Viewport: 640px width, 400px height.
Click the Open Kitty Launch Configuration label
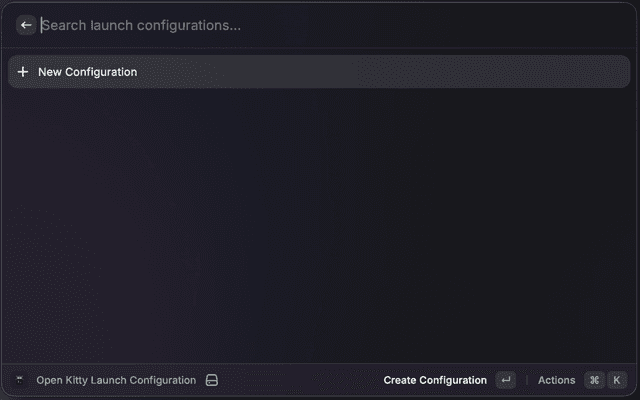pos(116,380)
